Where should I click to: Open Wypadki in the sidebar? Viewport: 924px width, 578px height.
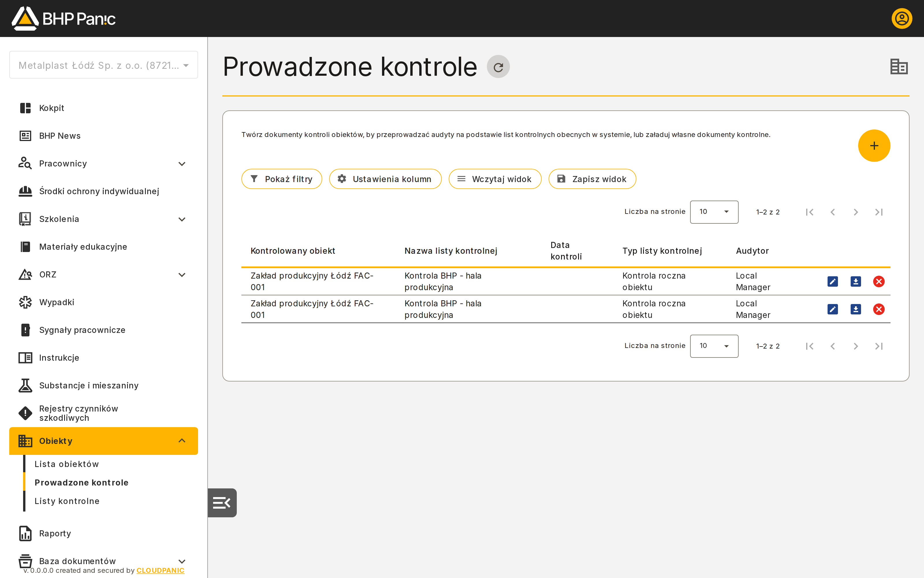pyautogui.click(x=103, y=302)
